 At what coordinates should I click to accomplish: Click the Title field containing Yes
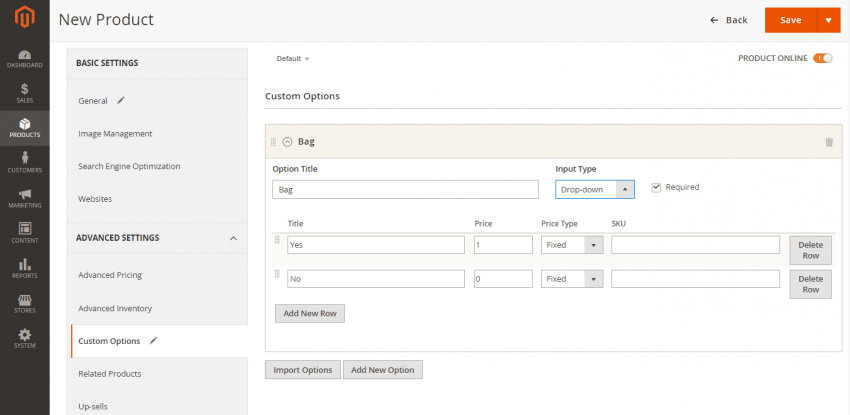(x=376, y=245)
